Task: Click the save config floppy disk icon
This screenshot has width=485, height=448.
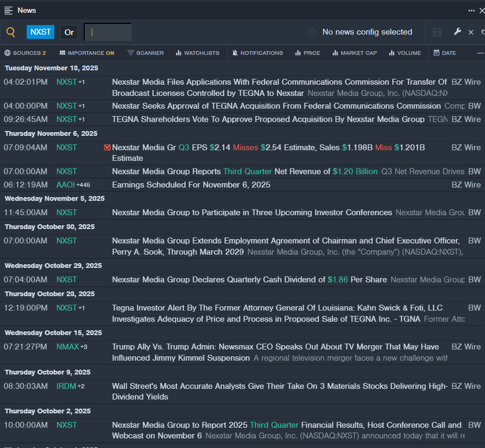Action: [437, 32]
